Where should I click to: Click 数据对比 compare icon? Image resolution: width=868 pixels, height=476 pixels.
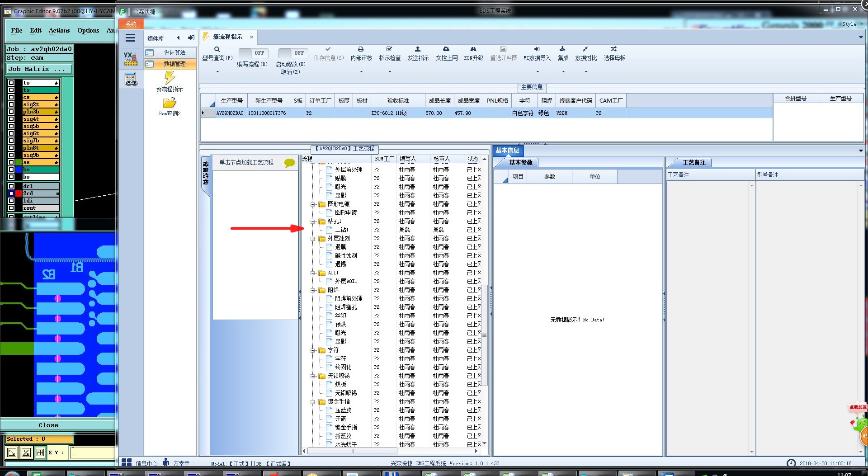click(585, 49)
